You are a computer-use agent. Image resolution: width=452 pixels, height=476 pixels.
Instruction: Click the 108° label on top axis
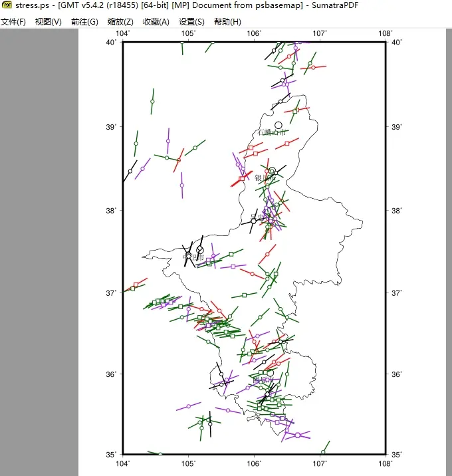point(386,34)
